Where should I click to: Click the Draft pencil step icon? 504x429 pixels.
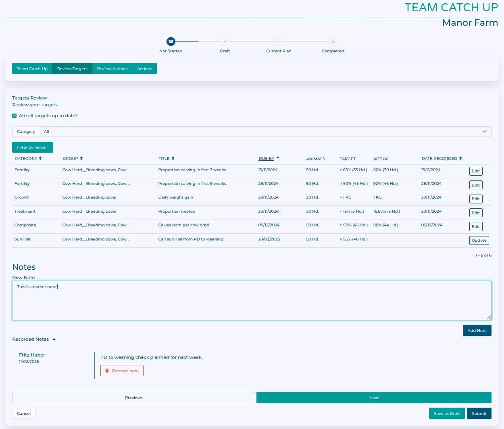pos(225,41)
